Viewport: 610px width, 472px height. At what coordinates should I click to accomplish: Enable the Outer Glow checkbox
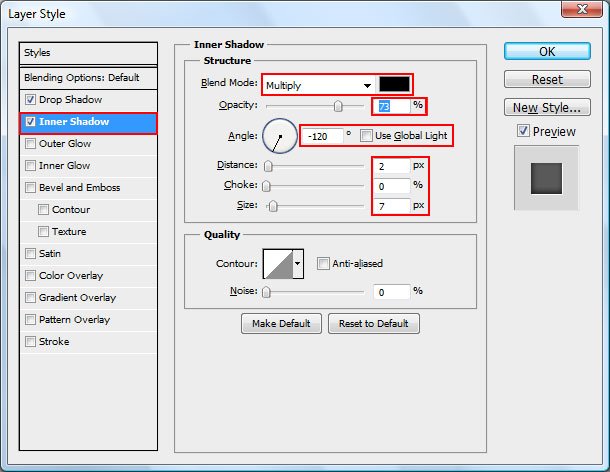30,144
